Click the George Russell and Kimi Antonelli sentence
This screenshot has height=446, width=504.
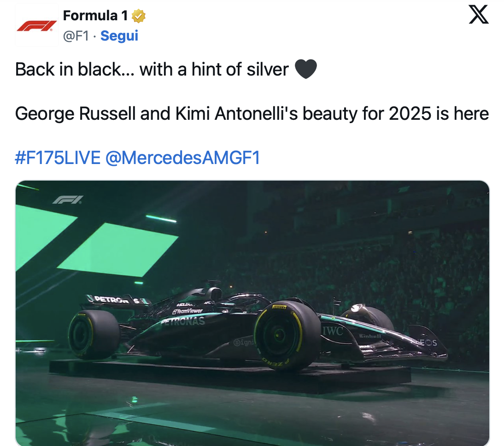pos(252,113)
